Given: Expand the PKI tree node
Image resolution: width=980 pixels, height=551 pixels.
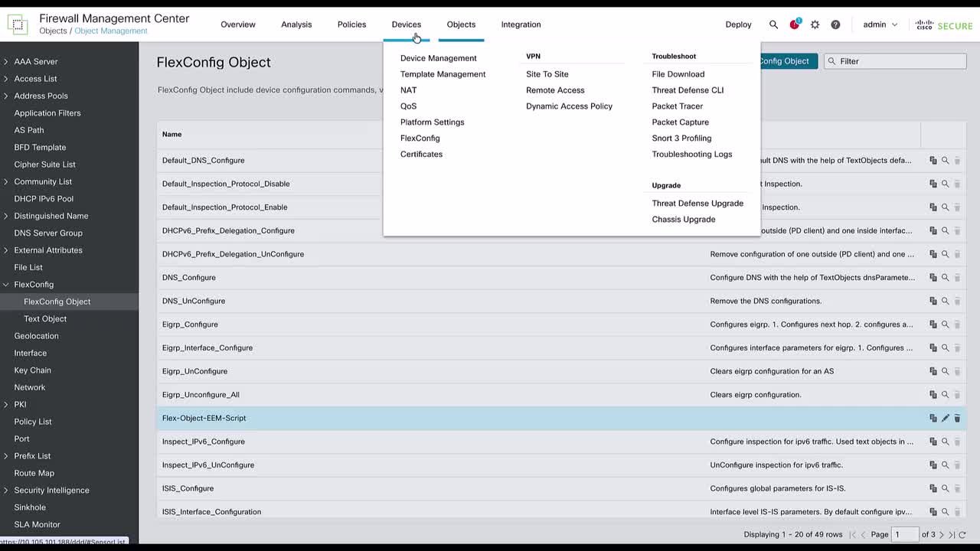Looking at the screenshot, I should [x=6, y=404].
